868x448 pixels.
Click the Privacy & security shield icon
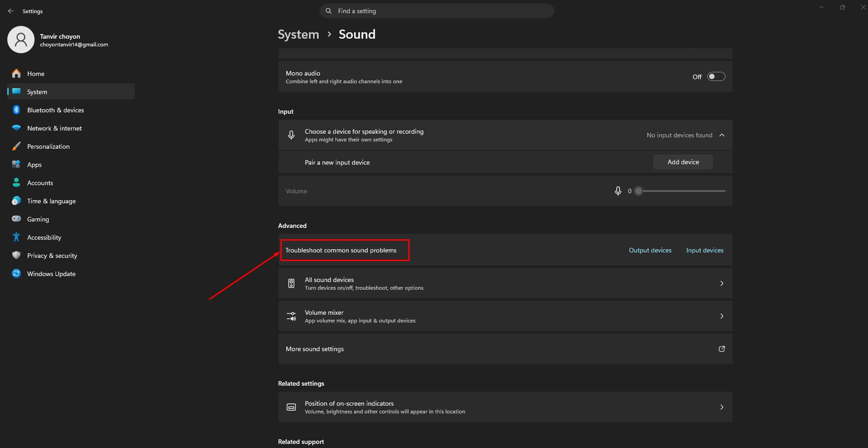(16, 255)
